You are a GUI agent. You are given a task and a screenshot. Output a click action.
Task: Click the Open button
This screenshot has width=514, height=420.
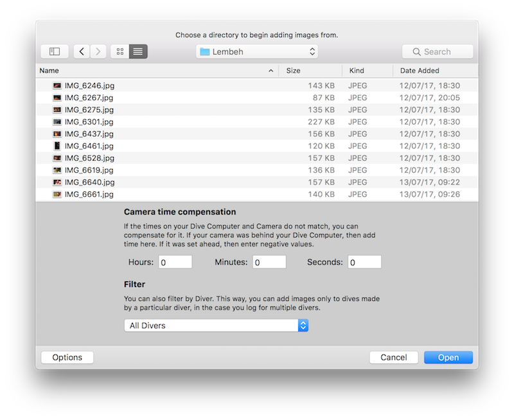coord(448,358)
